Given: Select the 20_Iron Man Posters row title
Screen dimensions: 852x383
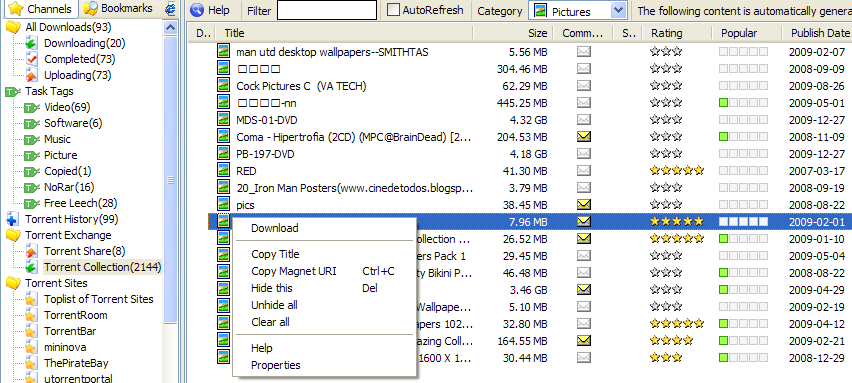Looking at the screenshot, I should [x=354, y=188].
